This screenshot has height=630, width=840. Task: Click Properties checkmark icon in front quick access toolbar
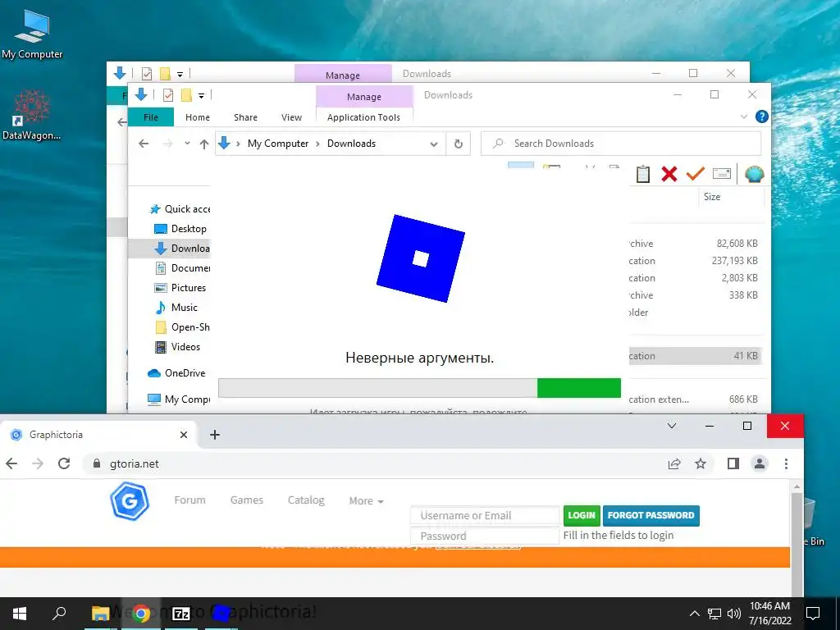167,95
